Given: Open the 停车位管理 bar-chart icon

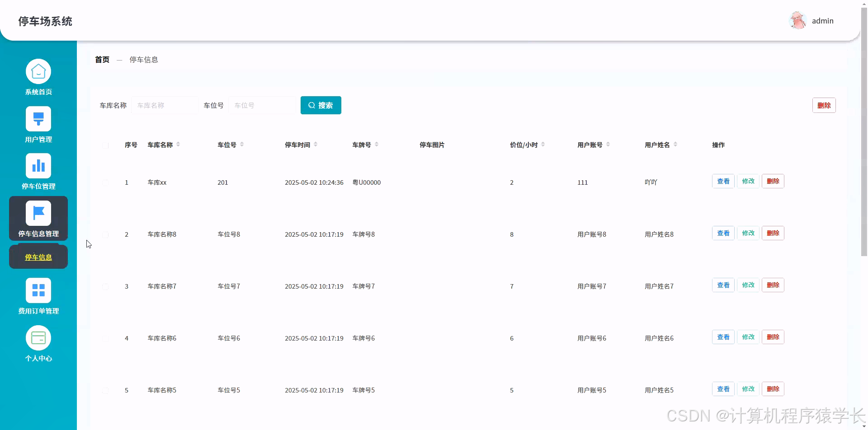Looking at the screenshot, I should [38, 166].
